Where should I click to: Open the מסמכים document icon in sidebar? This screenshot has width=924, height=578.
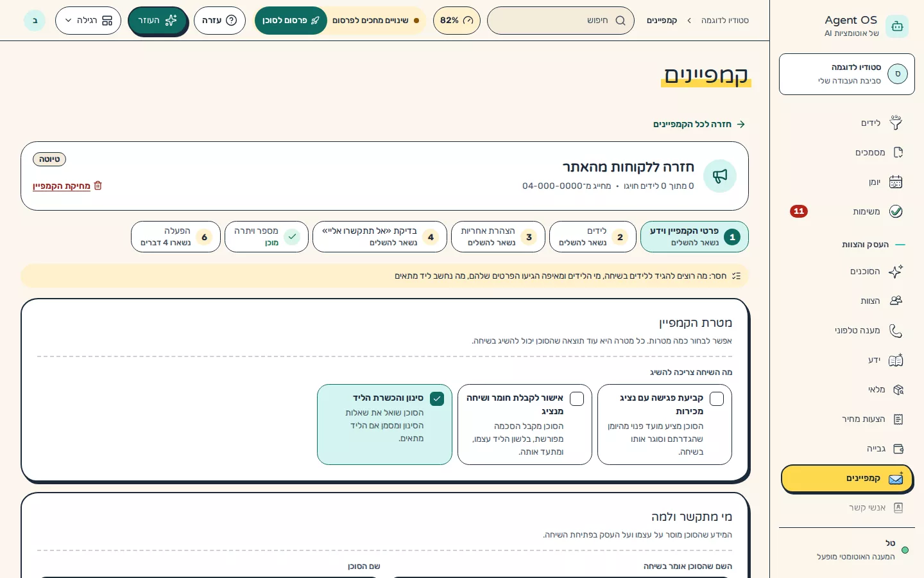pyautogui.click(x=898, y=152)
